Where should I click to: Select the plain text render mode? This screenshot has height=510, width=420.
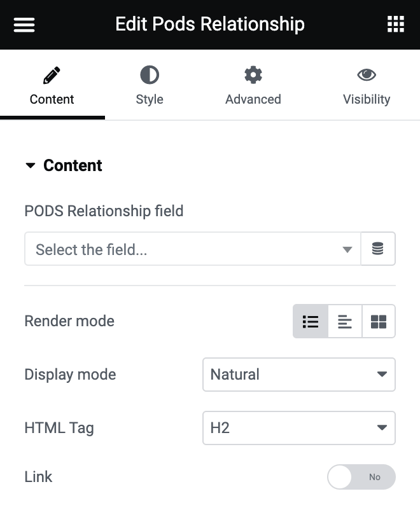pyautogui.click(x=345, y=321)
